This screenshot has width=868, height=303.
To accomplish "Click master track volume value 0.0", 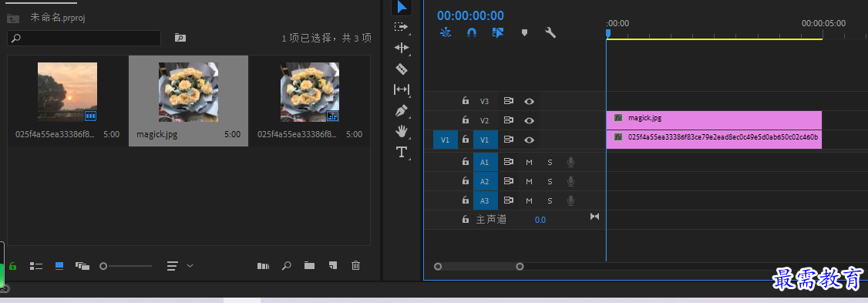I will click(x=540, y=220).
